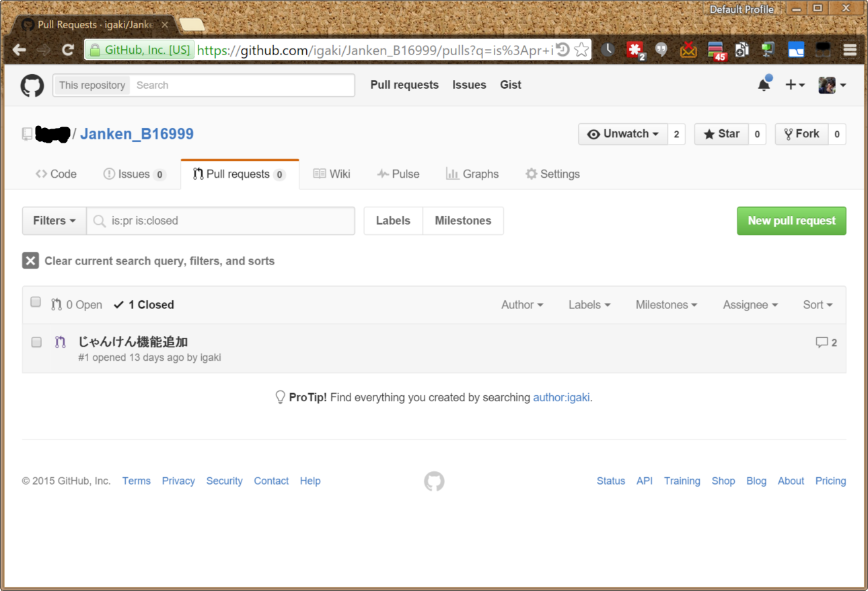The width and height of the screenshot is (868, 591).
Task: Open the Unwatch dropdown button
Action: [x=622, y=134]
